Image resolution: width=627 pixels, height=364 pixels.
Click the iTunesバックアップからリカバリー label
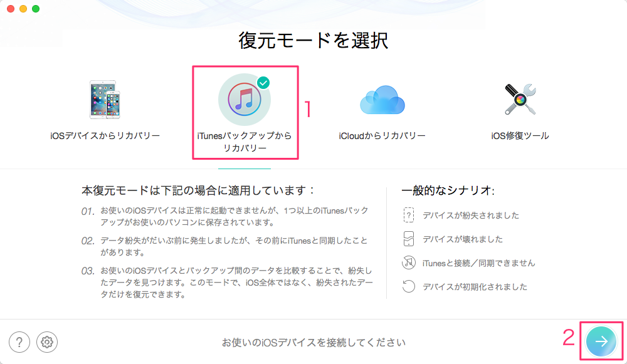(x=245, y=142)
